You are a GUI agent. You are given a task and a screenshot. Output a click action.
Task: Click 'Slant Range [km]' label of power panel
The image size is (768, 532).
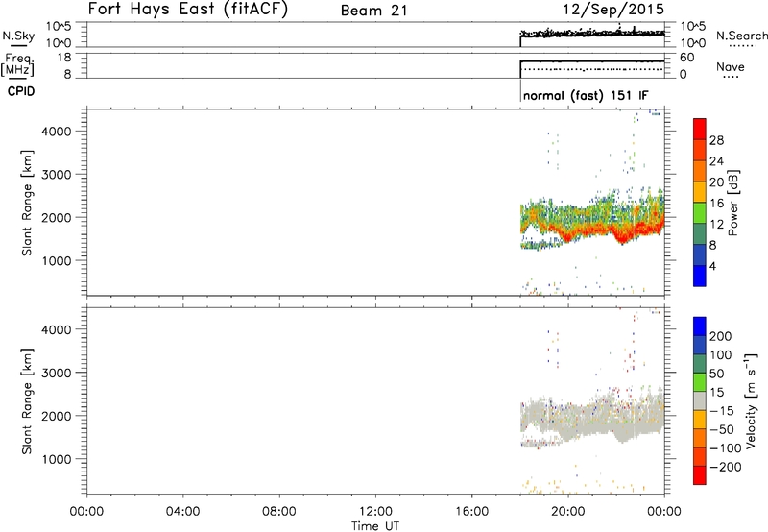[x=27, y=203]
